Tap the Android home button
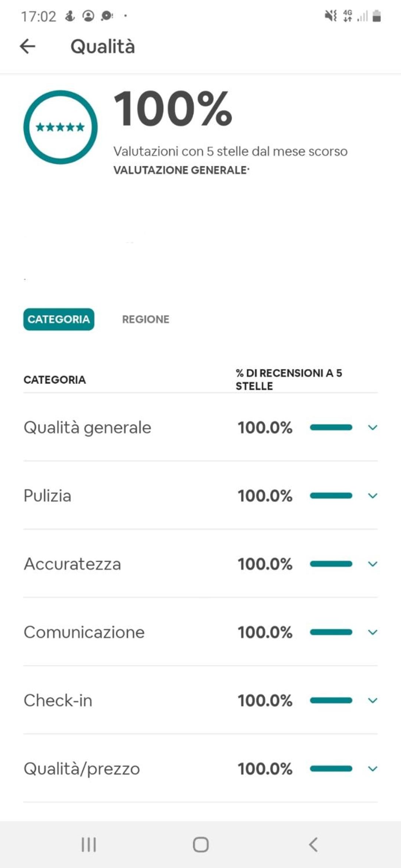The image size is (401, 868). (200, 845)
